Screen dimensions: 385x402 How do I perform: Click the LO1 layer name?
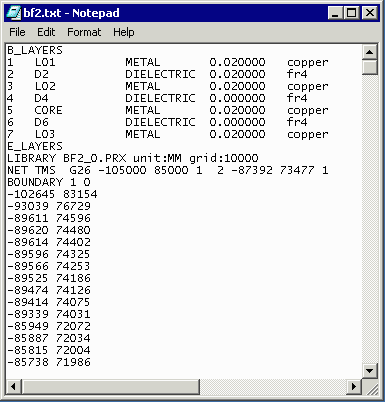(x=45, y=62)
